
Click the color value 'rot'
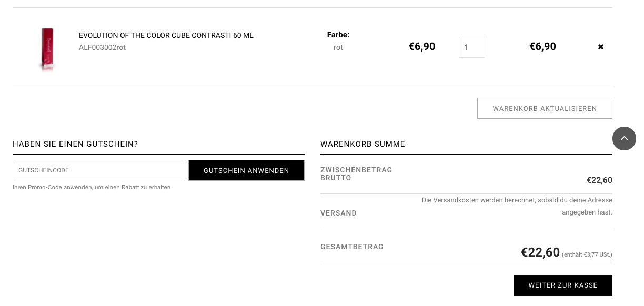point(338,47)
